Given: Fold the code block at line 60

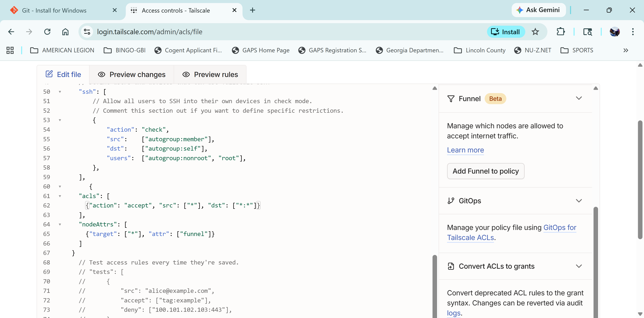Looking at the screenshot, I should pyautogui.click(x=60, y=187).
